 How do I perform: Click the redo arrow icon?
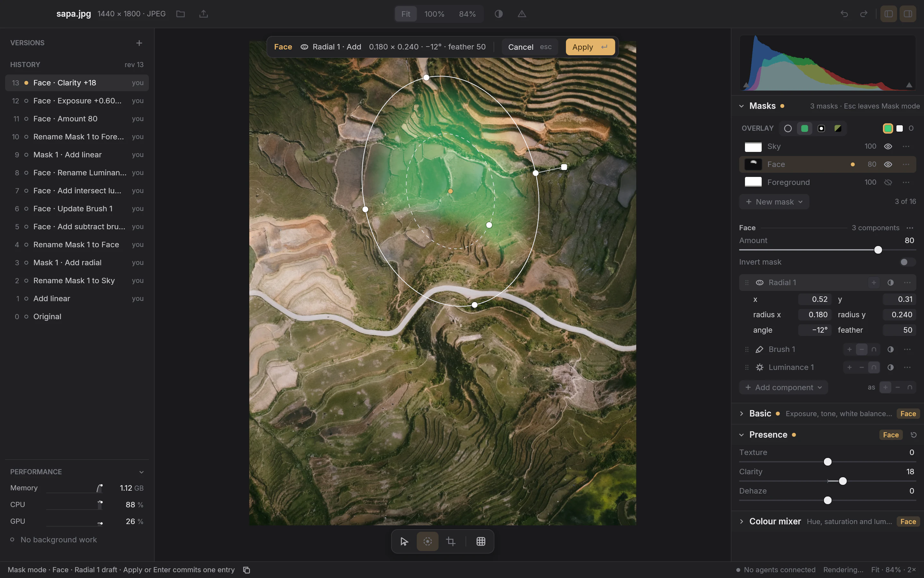point(864,14)
